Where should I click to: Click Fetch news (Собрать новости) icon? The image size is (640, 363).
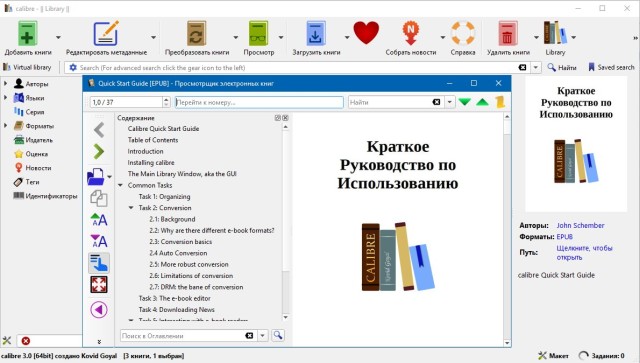point(411,33)
